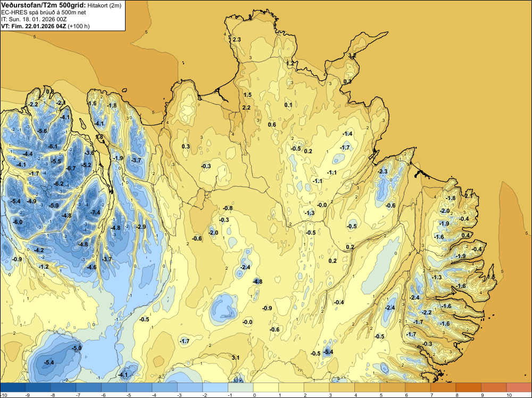This screenshot has width=532, height=398.
Task: Click the -4.4 temperature value on map
Action: 28,154
